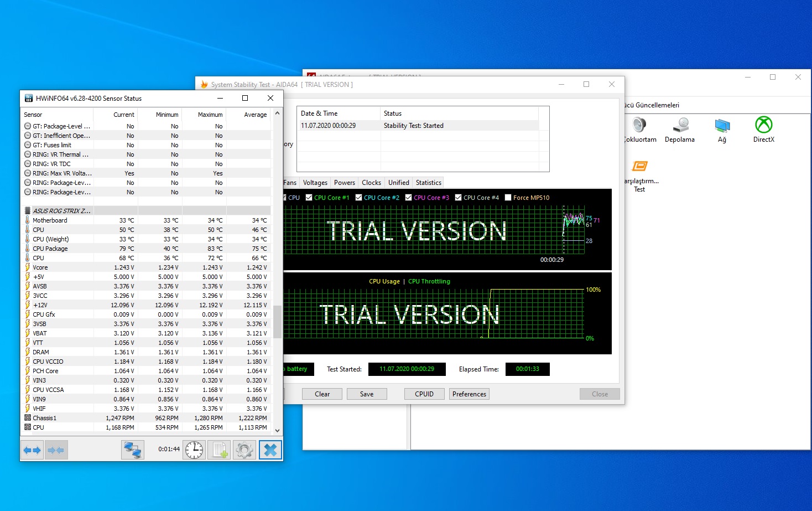Click the Current column header
812x511 pixels.
[115, 115]
